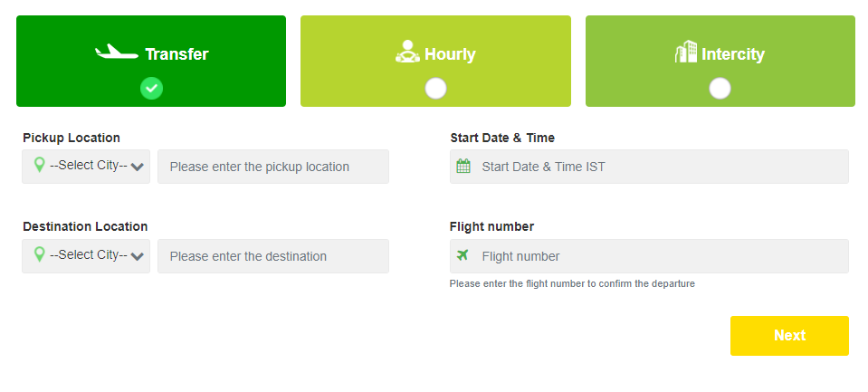Click the buildings icon beside Intercity

coord(686,52)
